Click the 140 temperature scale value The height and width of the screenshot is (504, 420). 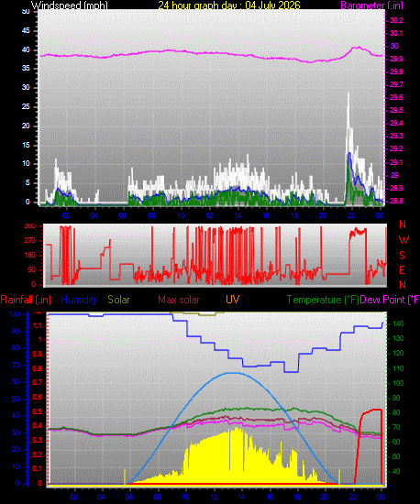coord(398,323)
